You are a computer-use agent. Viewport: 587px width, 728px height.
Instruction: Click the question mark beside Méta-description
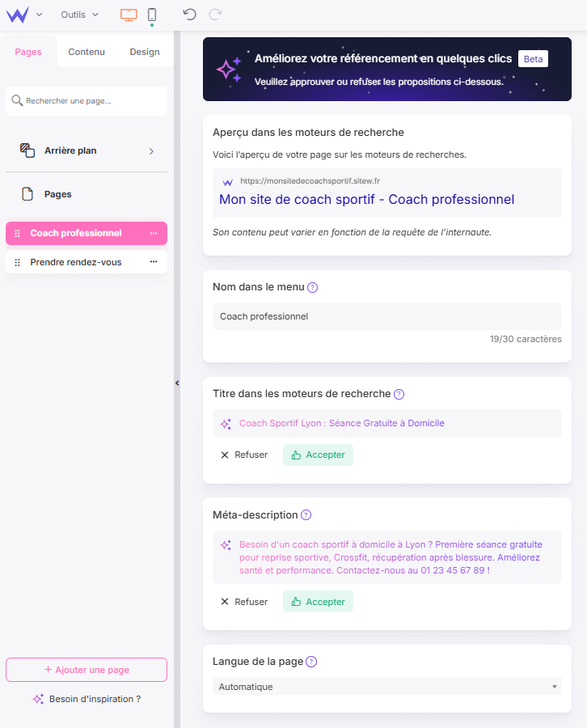point(306,515)
